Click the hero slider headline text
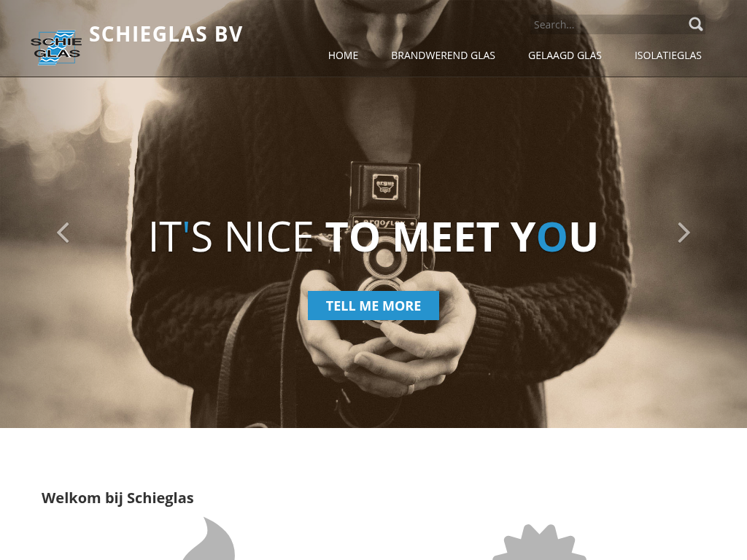This screenshot has width=747, height=560. 373,237
